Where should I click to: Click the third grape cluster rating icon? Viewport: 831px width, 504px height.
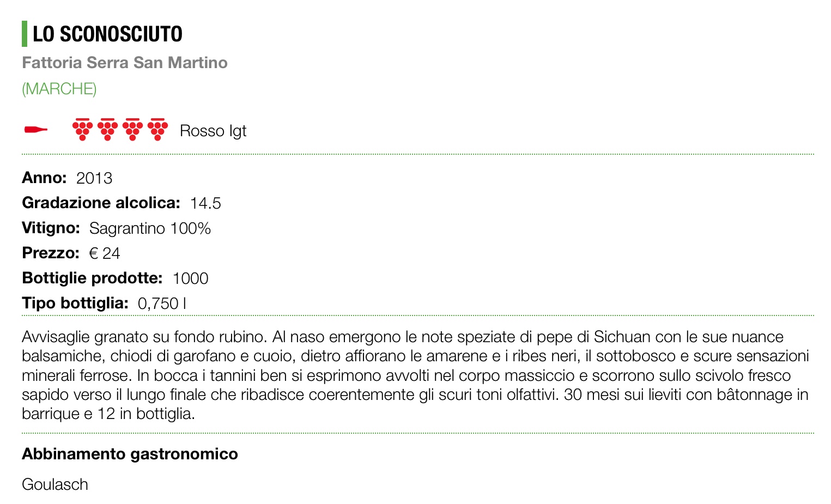pyautogui.click(x=133, y=129)
